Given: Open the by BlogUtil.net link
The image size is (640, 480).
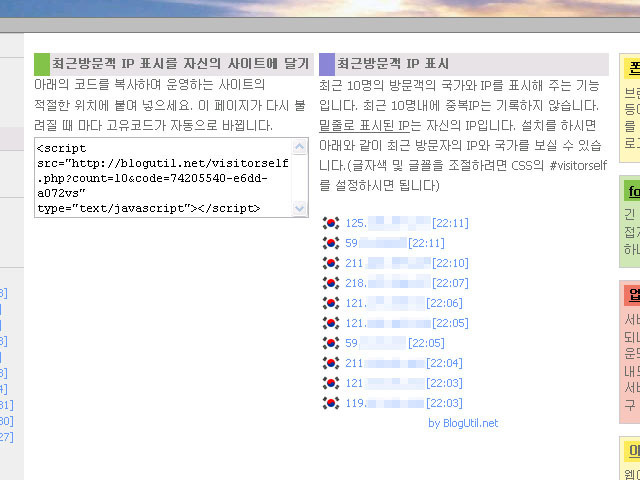Looking at the screenshot, I should click(463, 423).
